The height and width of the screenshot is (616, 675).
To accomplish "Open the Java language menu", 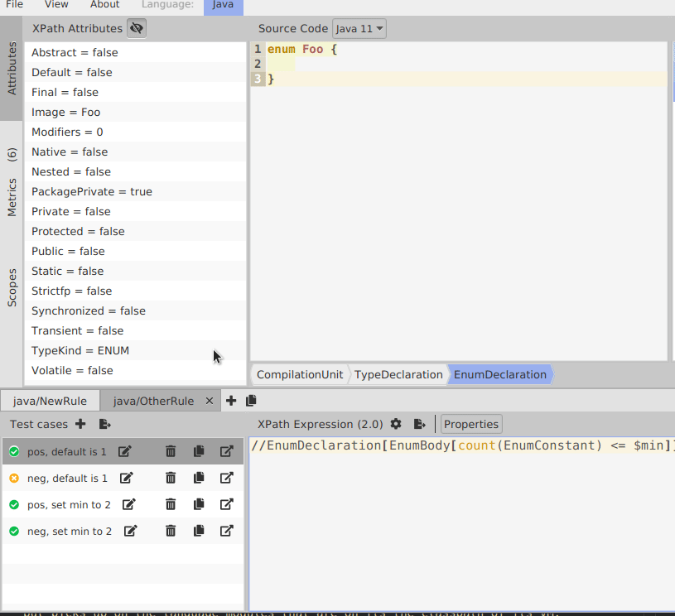I will tap(223, 6).
